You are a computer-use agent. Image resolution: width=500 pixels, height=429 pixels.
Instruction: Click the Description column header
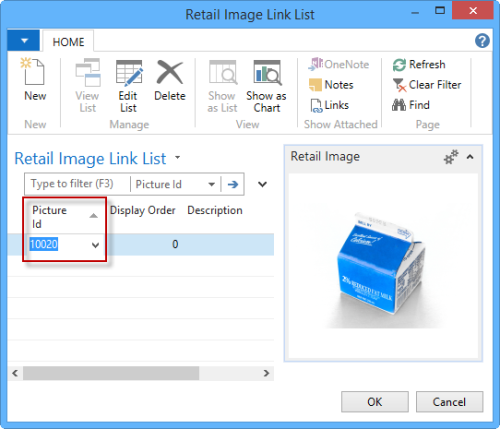215,210
